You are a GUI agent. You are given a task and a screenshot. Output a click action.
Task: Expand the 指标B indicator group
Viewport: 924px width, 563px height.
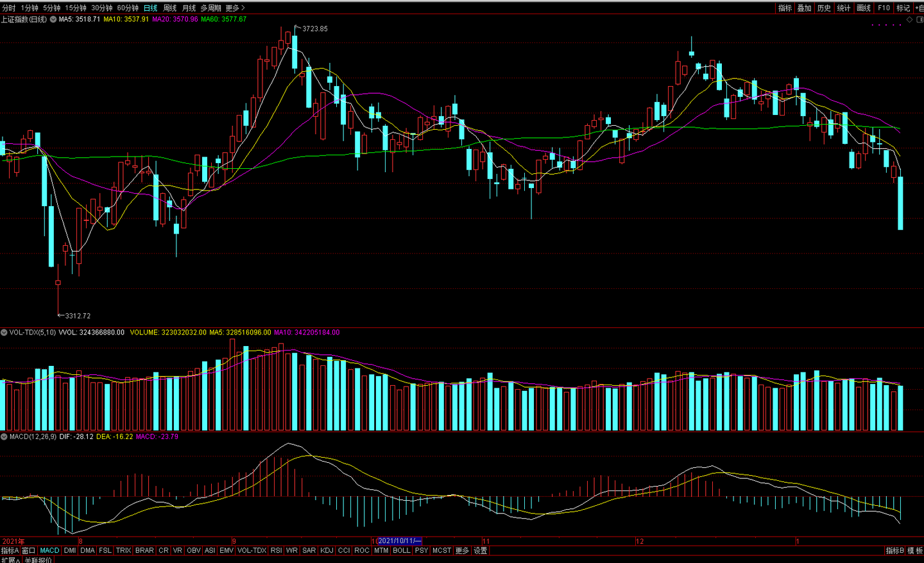(x=895, y=551)
